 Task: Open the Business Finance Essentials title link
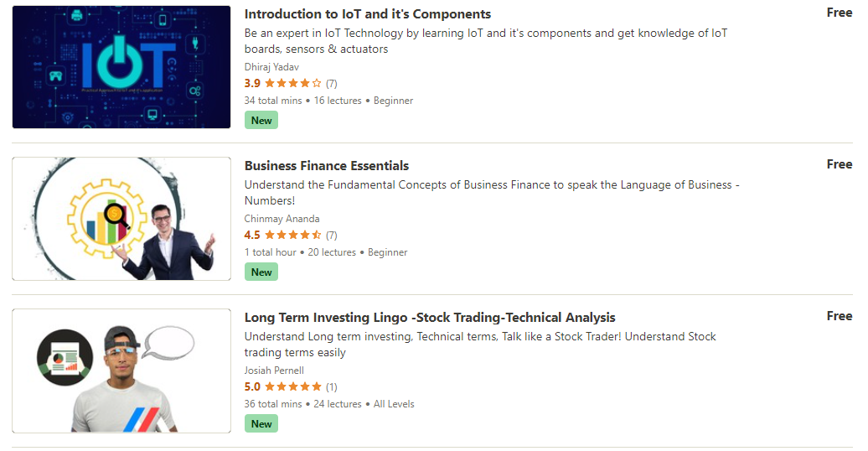327,166
